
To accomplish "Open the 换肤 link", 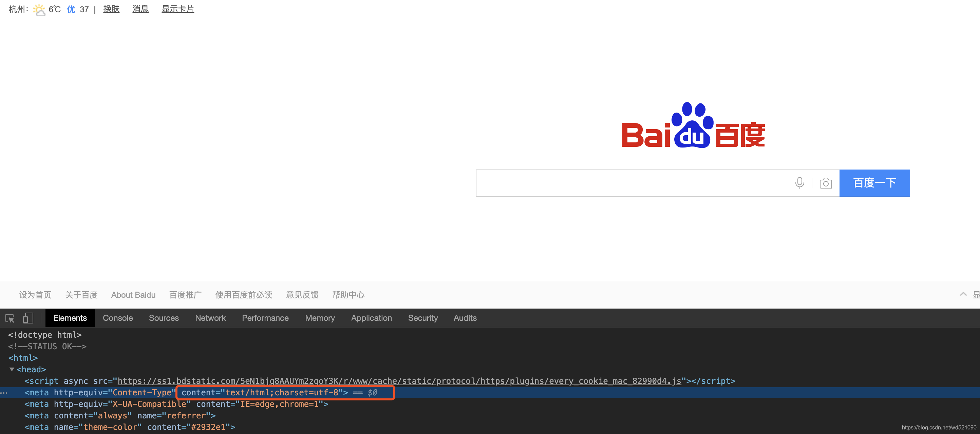I will click(x=111, y=9).
